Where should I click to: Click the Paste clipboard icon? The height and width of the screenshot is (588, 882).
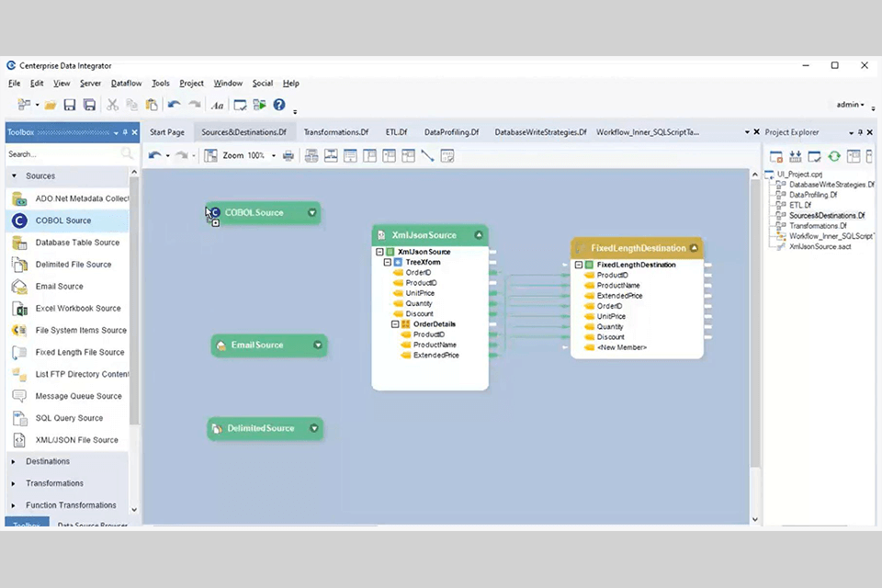[152, 105]
